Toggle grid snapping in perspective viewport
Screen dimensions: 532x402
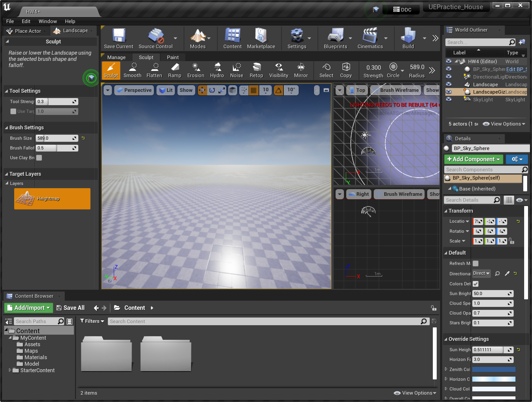pyautogui.click(x=254, y=90)
